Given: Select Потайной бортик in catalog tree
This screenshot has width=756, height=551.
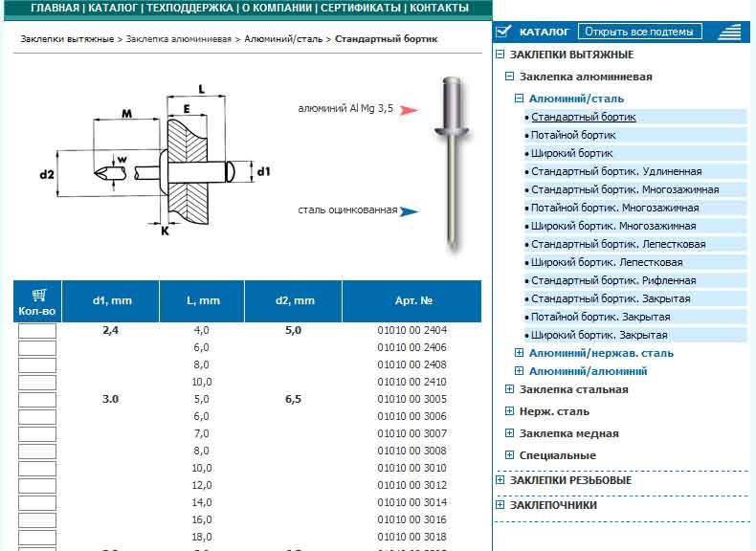Looking at the screenshot, I should coord(573,136).
